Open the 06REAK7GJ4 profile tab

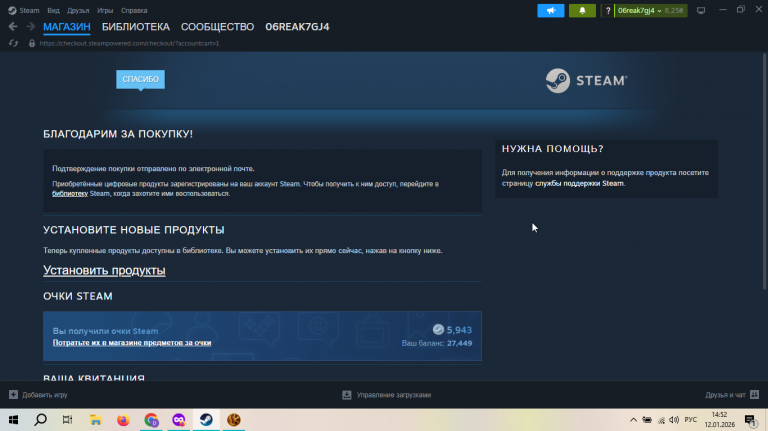[297, 27]
